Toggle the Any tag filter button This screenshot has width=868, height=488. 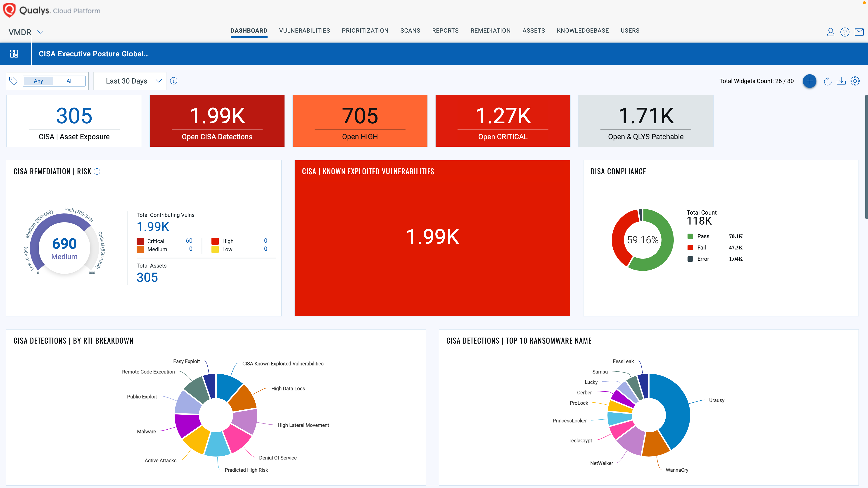point(38,81)
